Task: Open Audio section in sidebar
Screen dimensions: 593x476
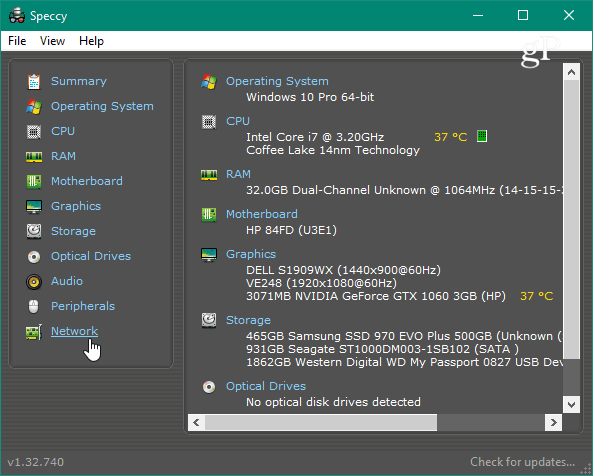Action: pos(67,281)
